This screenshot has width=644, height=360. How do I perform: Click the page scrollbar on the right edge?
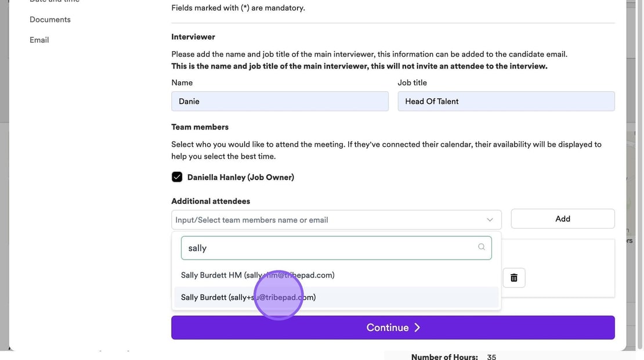point(639,174)
